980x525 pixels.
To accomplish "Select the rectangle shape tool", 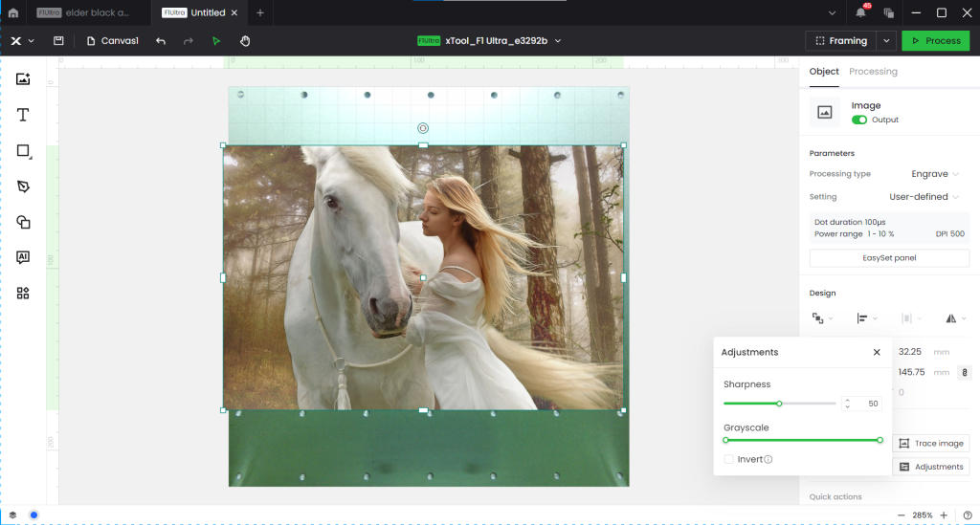I will click(23, 151).
